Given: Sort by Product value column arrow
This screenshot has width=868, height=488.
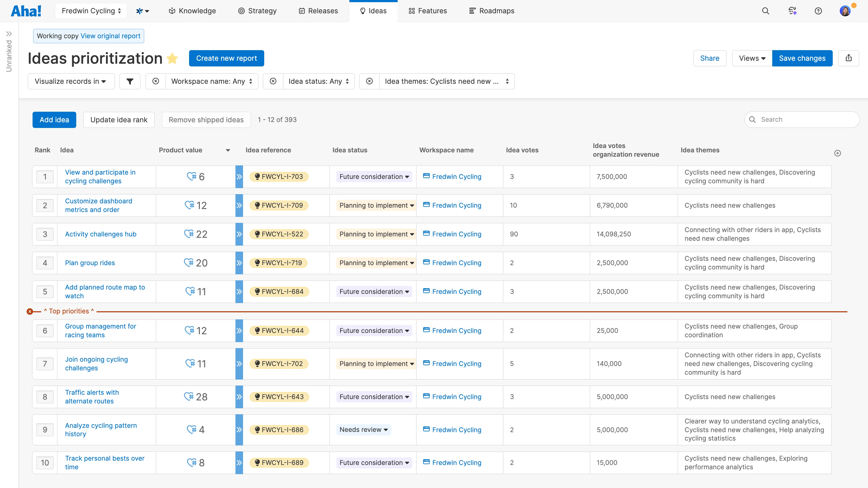Looking at the screenshot, I should coord(228,150).
